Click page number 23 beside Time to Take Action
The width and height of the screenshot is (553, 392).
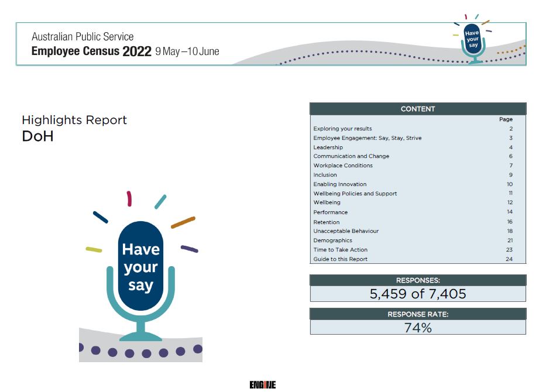[509, 249]
